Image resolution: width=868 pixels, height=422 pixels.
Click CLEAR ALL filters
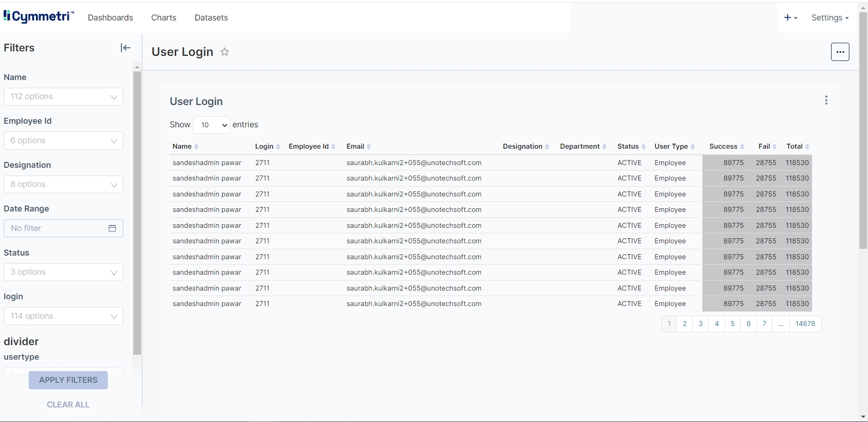[x=68, y=405]
